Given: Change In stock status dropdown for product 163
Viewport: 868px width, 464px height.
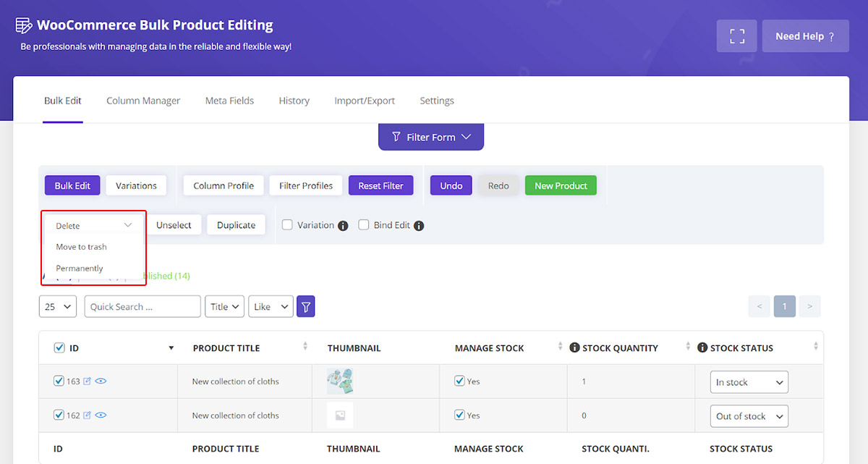Looking at the screenshot, I should pyautogui.click(x=749, y=382).
